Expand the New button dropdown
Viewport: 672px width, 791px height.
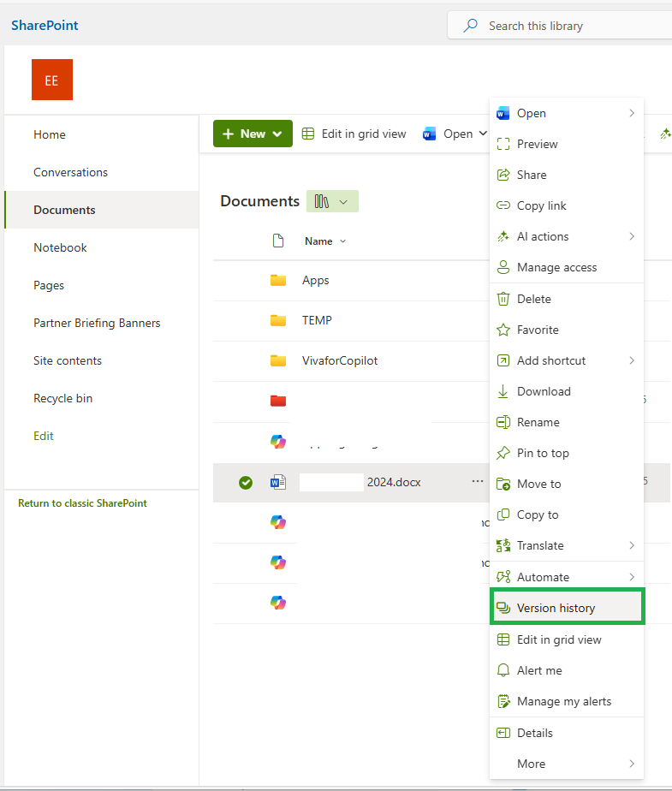[x=277, y=134]
